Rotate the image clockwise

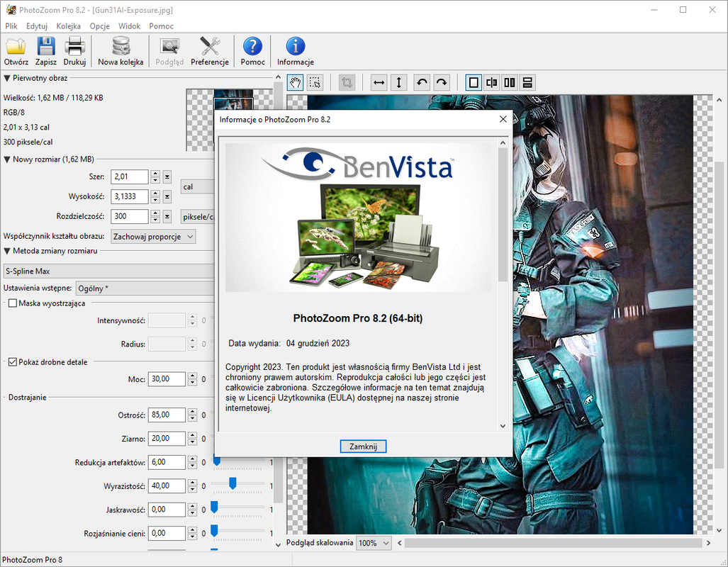[442, 83]
